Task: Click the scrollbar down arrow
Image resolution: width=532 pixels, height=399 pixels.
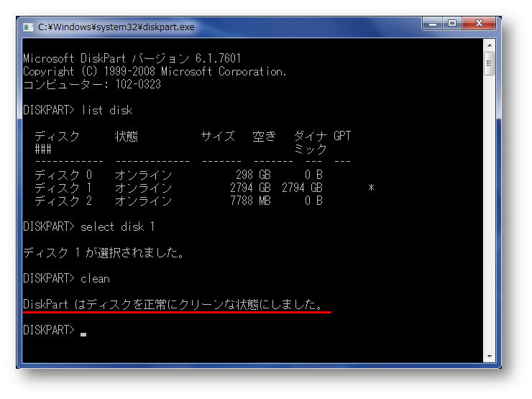Action: 490,357
